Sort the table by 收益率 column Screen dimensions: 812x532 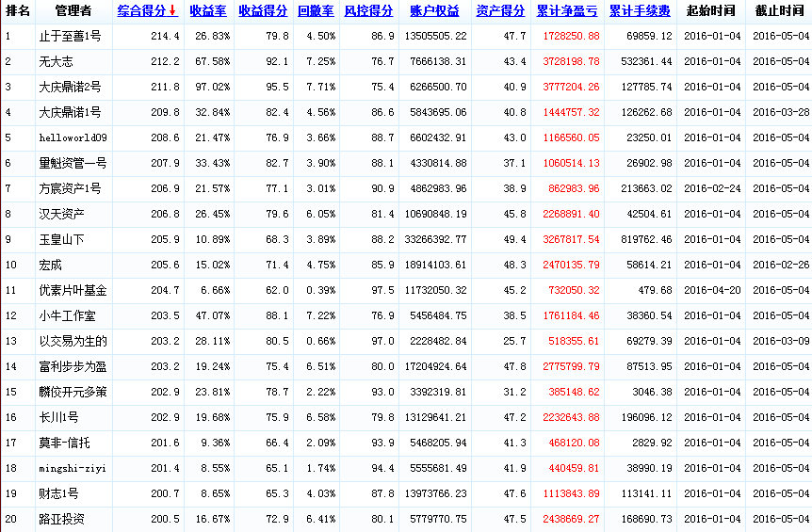click(207, 11)
